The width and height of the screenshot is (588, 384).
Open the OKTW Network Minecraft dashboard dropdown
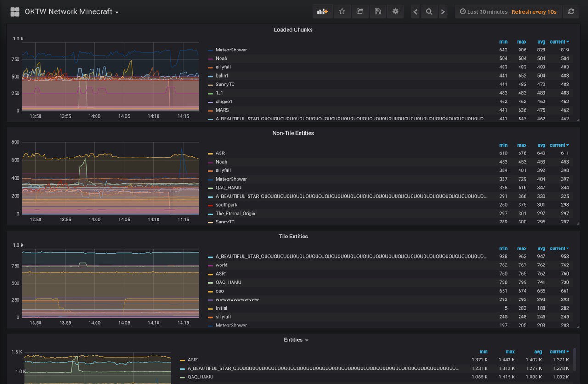pos(72,12)
